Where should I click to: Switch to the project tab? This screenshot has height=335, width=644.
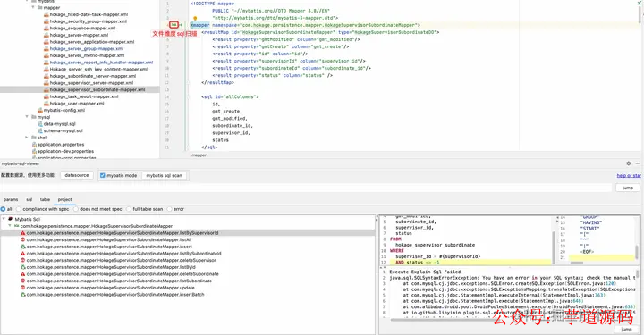[x=65, y=200]
